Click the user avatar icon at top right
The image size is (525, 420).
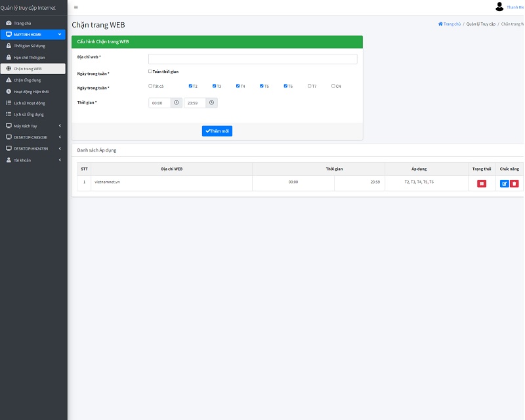499,7
